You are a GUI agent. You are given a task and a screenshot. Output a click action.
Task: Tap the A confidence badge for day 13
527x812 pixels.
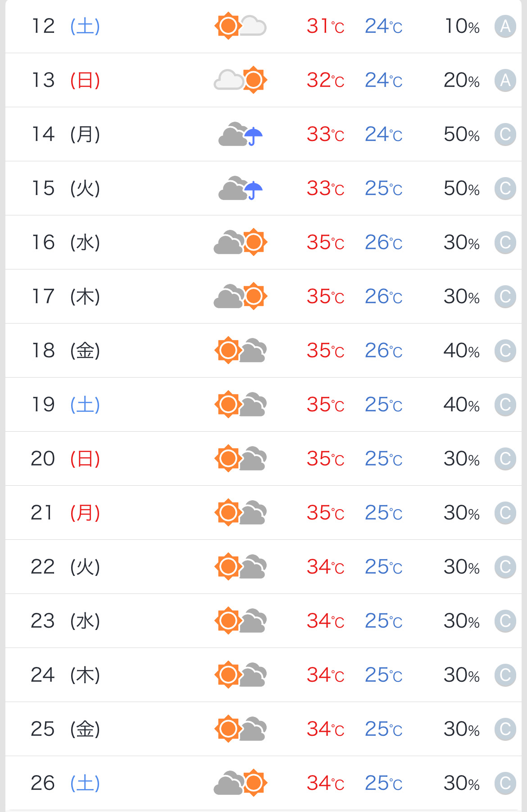coord(505,80)
